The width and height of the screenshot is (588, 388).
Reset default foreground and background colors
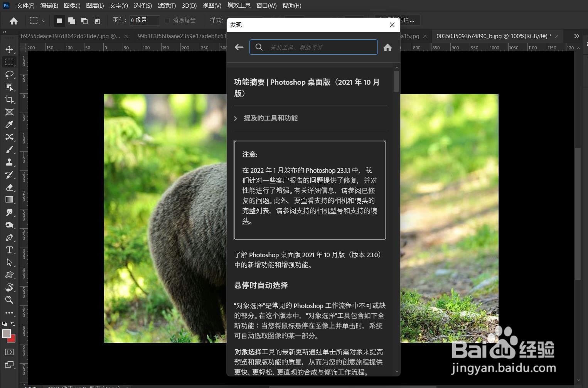pyautogui.click(x=5, y=324)
